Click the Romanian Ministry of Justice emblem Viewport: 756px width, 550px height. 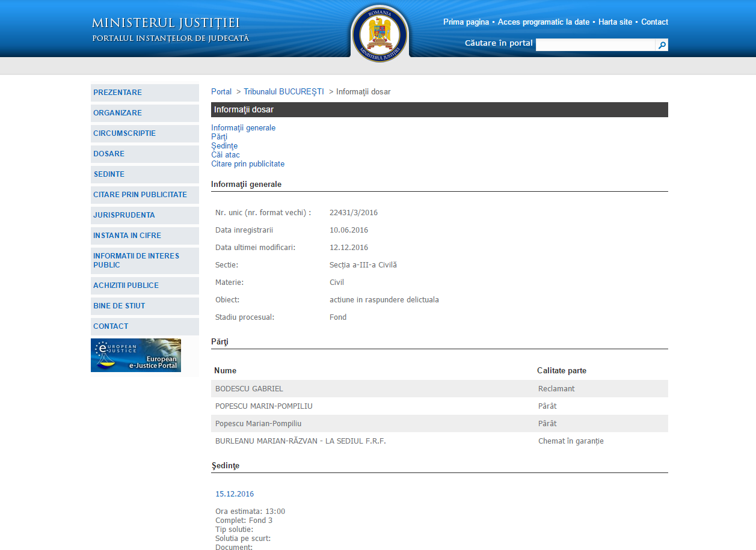[x=380, y=34]
